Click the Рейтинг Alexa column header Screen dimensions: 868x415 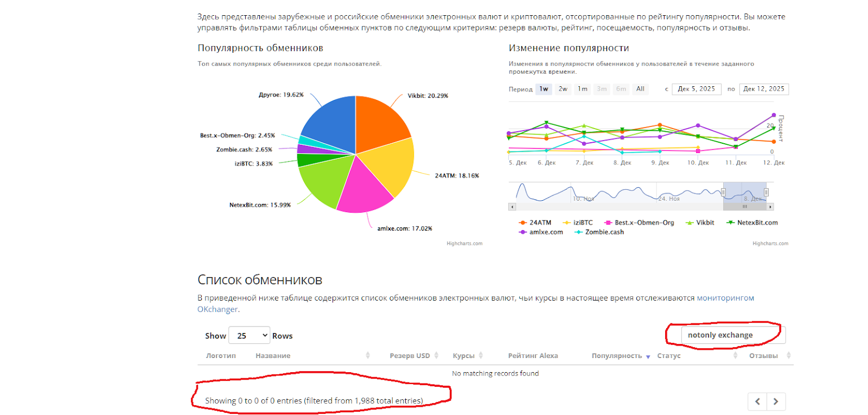533,356
